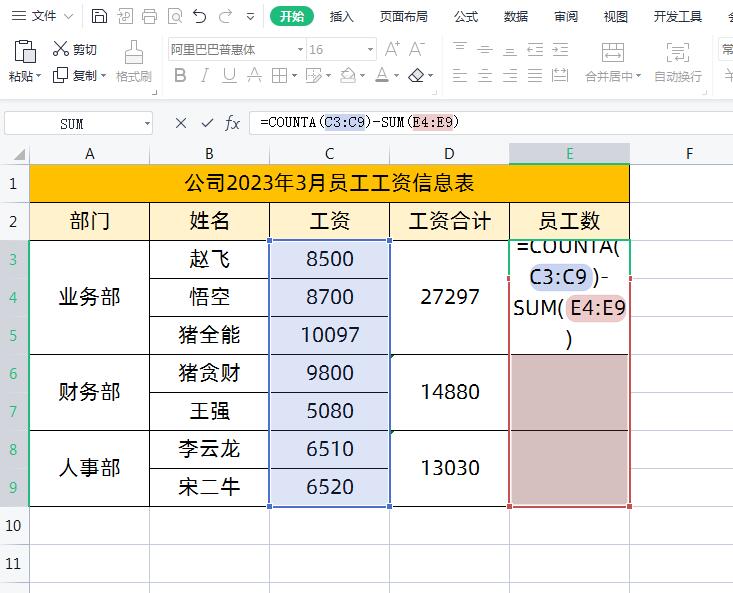Open the font size dropdown arrow
This screenshot has height=593, width=733.
pyautogui.click(x=370, y=50)
